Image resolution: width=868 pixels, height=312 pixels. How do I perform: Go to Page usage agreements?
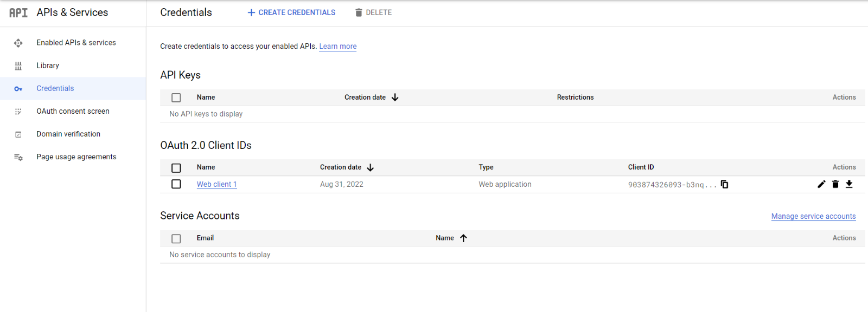76,157
